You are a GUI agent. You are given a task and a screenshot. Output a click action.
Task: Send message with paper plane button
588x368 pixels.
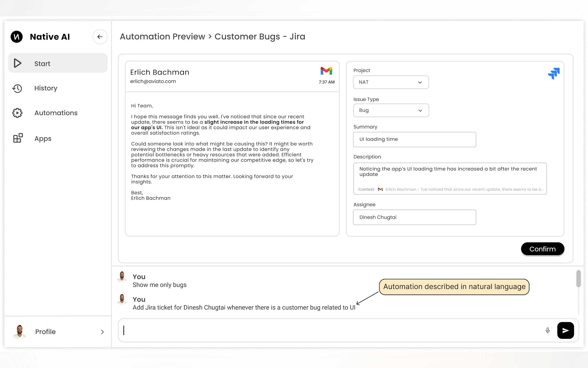[565, 330]
